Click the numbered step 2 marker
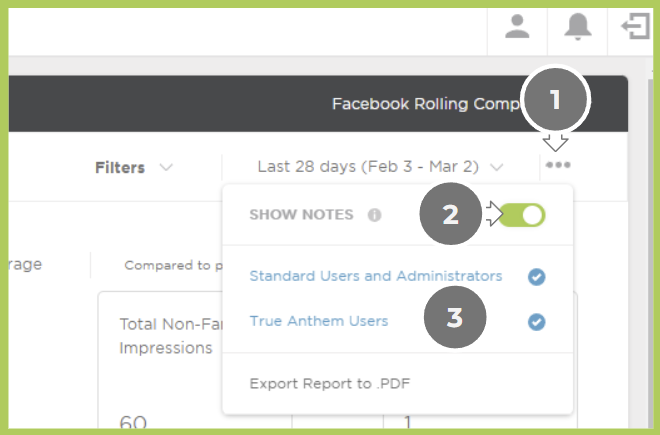 click(x=451, y=215)
